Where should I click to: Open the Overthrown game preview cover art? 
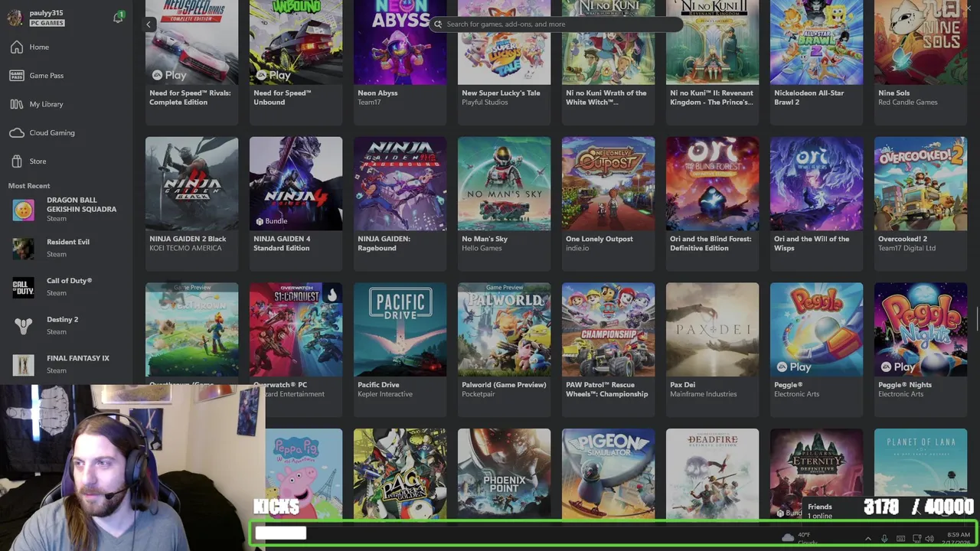(191, 330)
